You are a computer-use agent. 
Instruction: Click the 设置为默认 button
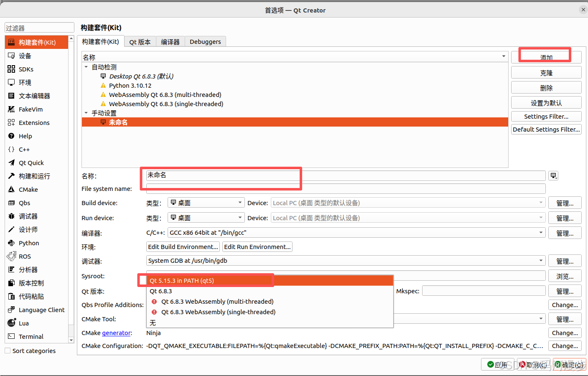[x=546, y=103]
